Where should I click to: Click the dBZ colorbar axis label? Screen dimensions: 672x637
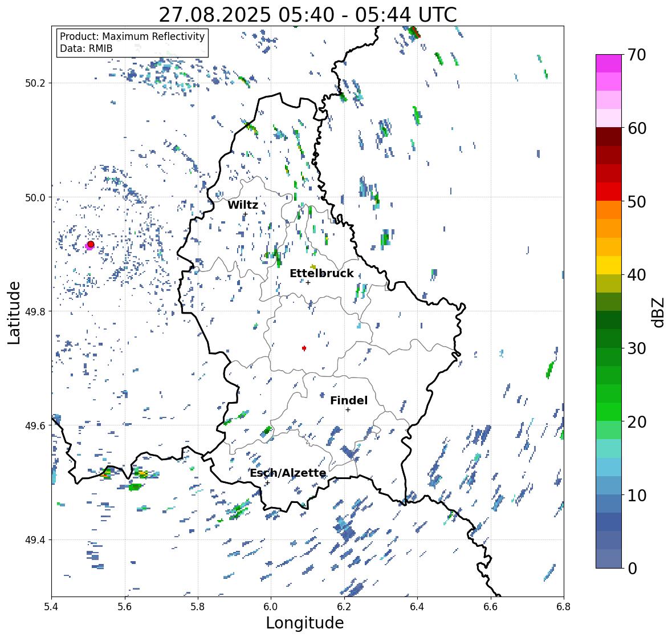coord(659,312)
